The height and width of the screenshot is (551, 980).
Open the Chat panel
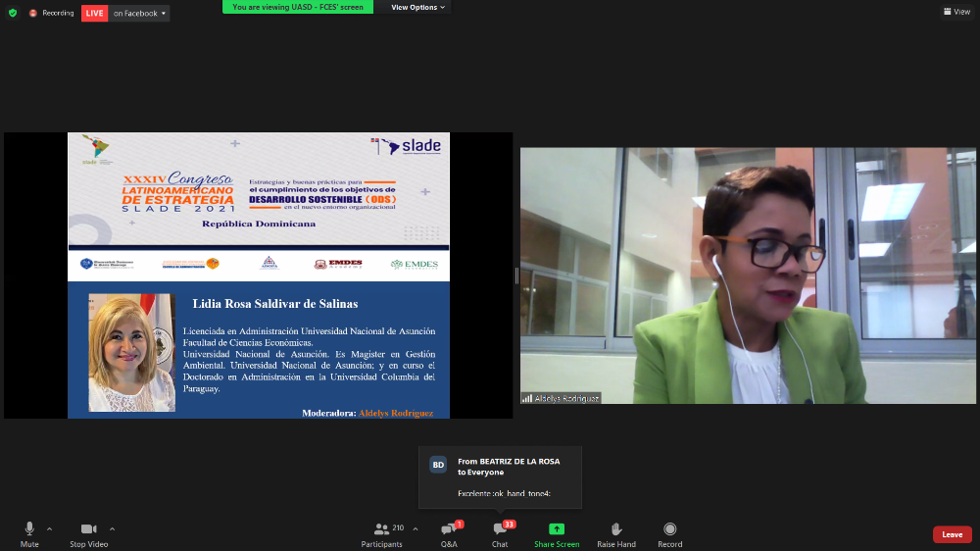(x=500, y=533)
